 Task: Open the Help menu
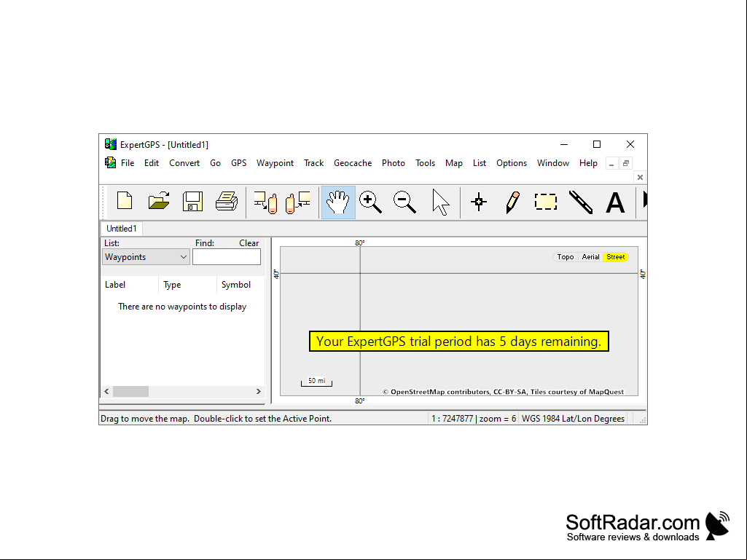588,163
